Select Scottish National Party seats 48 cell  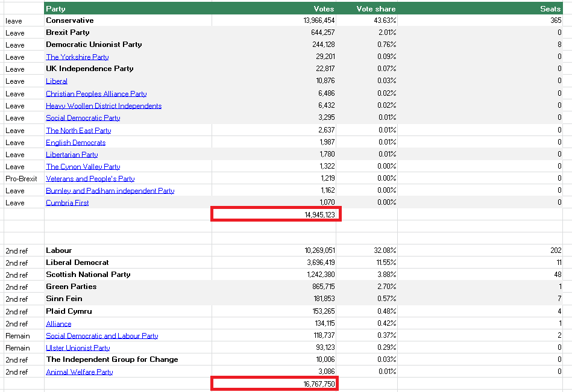click(x=480, y=275)
